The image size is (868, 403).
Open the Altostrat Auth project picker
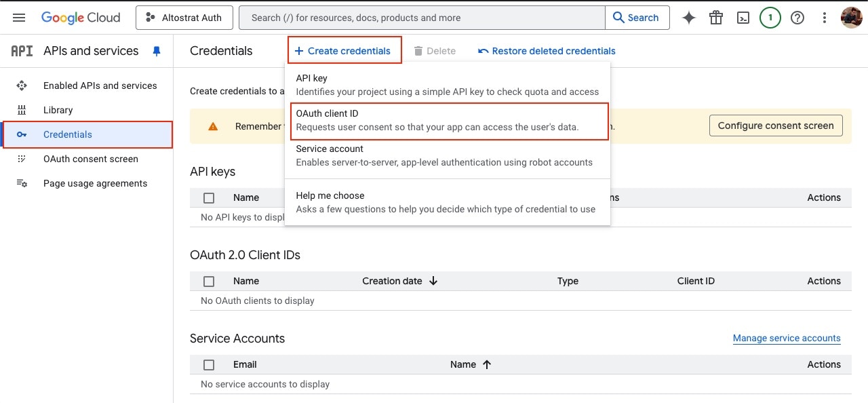[x=184, y=18]
